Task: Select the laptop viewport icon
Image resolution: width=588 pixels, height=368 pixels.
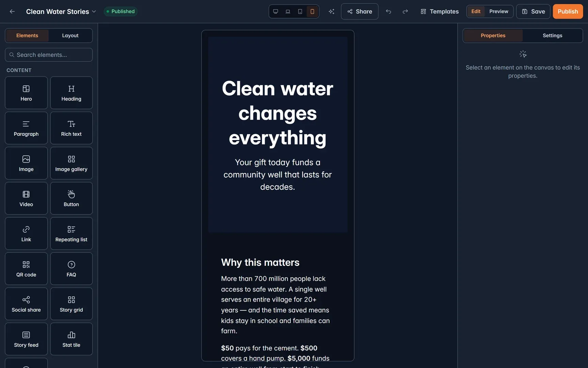Action: (x=288, y=12)
